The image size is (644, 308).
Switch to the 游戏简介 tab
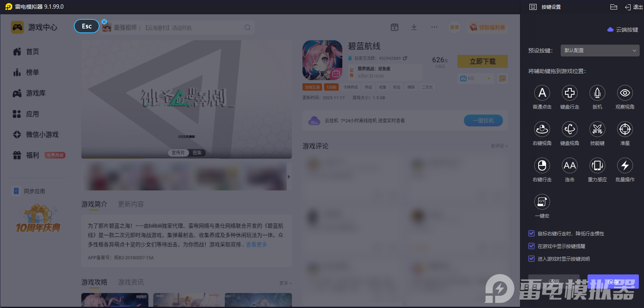click(94, 204)
